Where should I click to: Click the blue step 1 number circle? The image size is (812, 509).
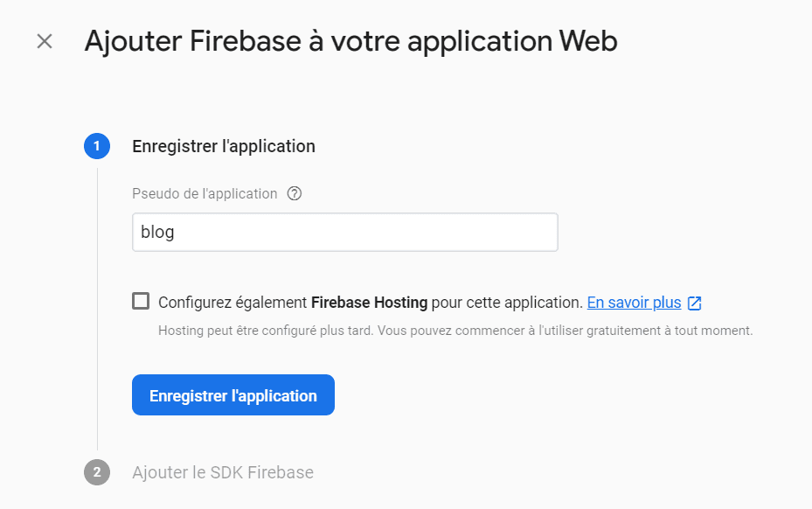pyautogui.click(x=97, y=146)
